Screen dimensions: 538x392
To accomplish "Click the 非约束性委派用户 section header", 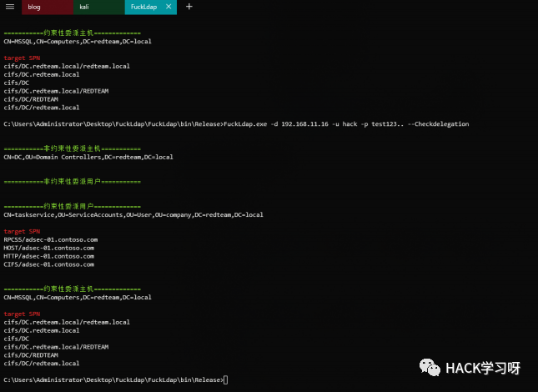I will (x=72, y=182).
